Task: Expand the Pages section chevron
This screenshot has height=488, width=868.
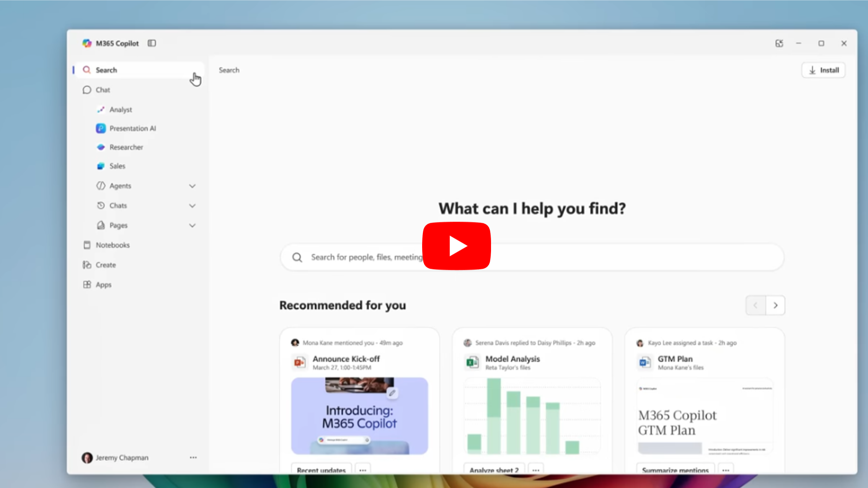Action: tap(192, 225)
